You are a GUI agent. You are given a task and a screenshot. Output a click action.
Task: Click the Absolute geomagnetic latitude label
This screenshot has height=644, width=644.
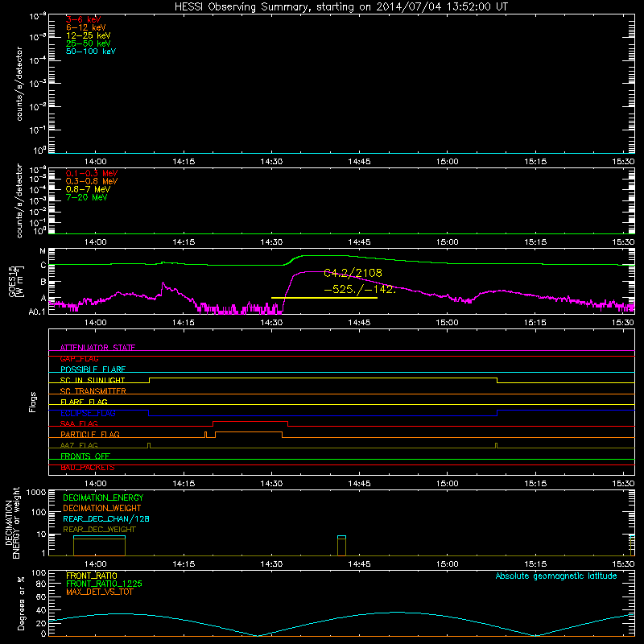point(556,576)
